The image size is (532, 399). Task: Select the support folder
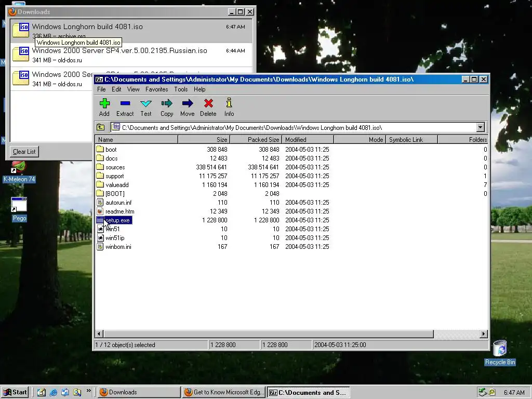click(x=114, y=176)
